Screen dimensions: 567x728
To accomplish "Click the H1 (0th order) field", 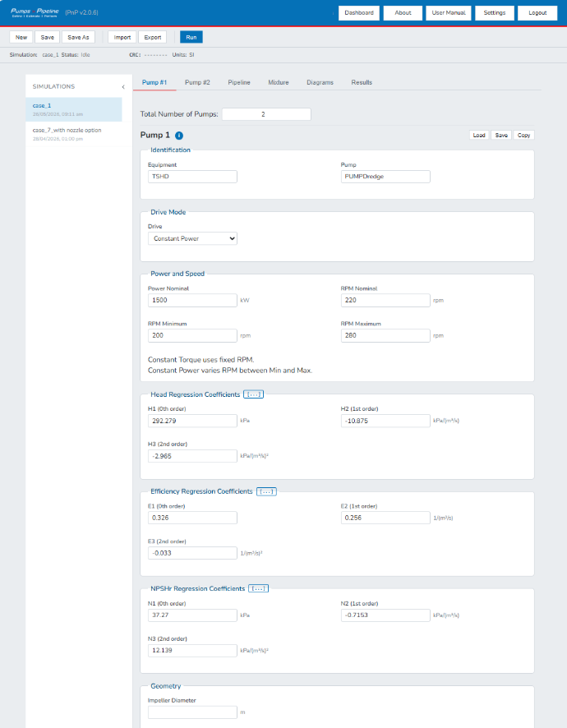I will click(192, 422).
